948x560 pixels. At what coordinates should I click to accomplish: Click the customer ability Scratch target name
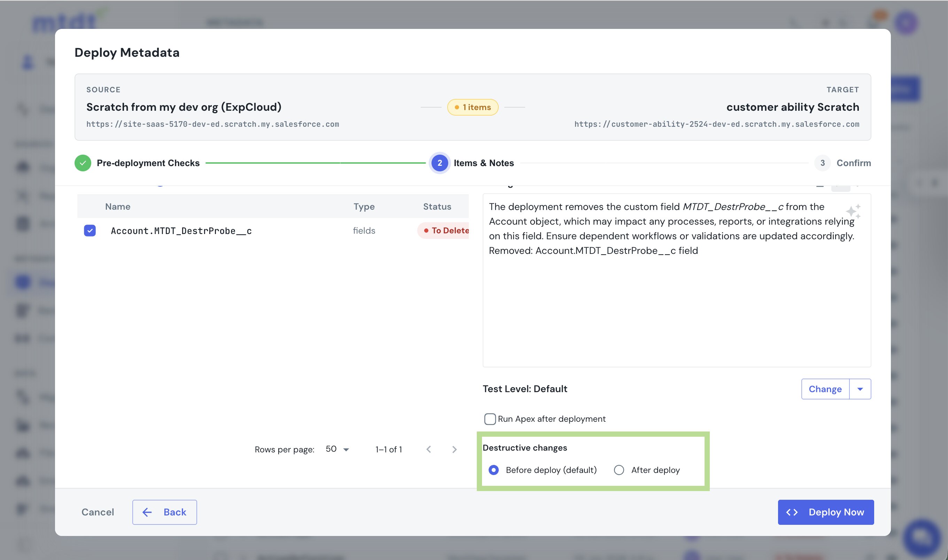coord(793,107)
